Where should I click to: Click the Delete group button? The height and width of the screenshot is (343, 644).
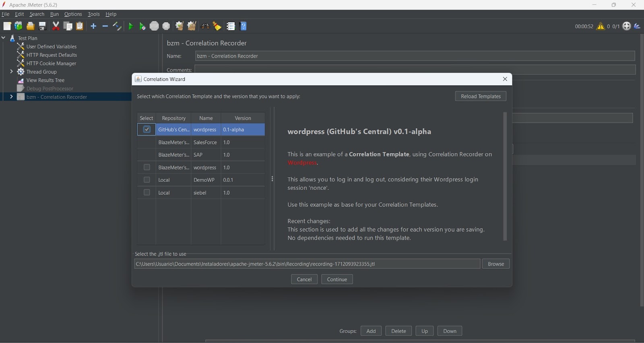(398, 331)
